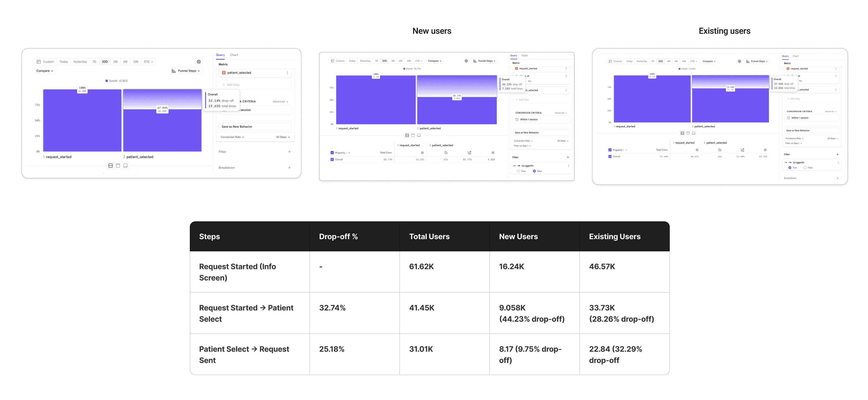
Task: Select split view layout icon in New users screenshot
Action: pyautogui.click(x=407, y=135)
